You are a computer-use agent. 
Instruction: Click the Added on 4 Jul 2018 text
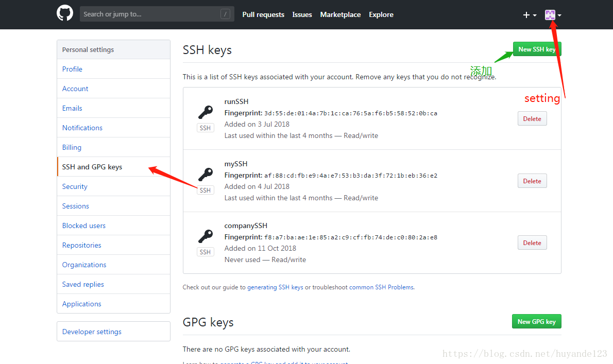point(257,186)
